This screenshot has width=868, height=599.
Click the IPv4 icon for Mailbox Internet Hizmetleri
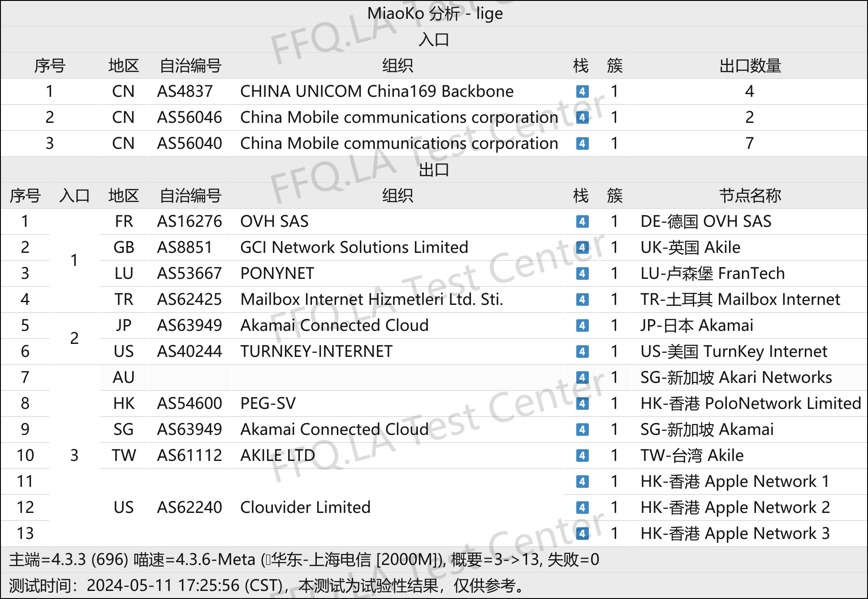[x=582, y=299]
